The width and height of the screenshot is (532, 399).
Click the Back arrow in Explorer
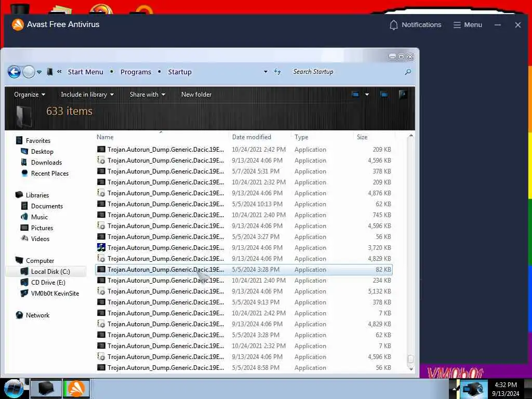[14, 72]
